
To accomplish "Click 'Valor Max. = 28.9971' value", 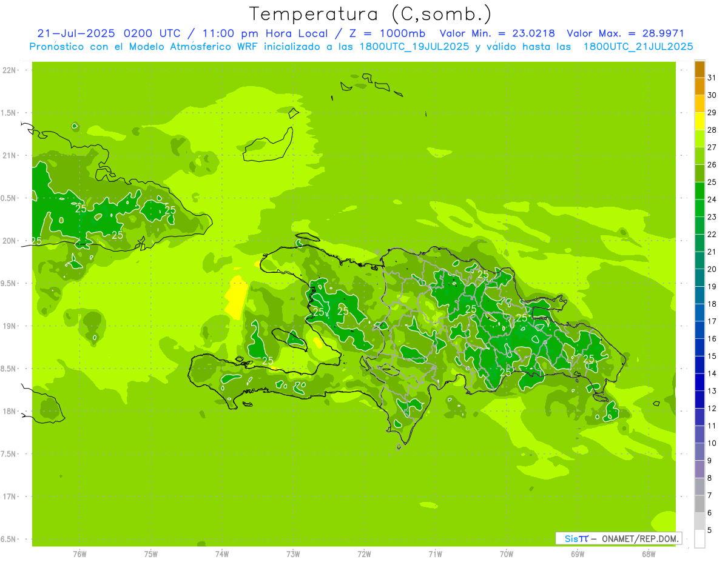I will pyautogui.click(x=625, y=33).
